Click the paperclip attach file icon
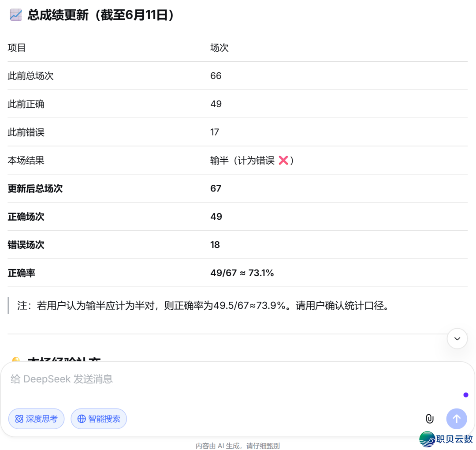The height and width of the screenshot is (450, 476). pos(430,419)
